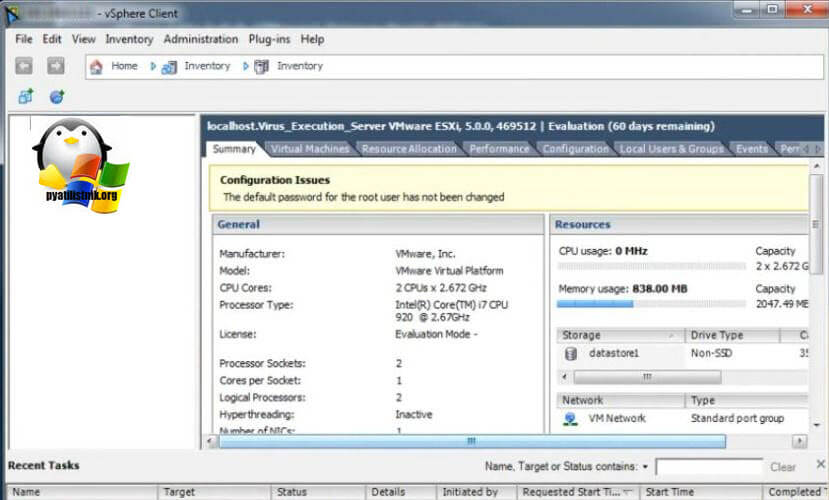Viewport: 829px width, 500px height.
Task: Open the Plug-ins menu
Action: pos(269,39)
